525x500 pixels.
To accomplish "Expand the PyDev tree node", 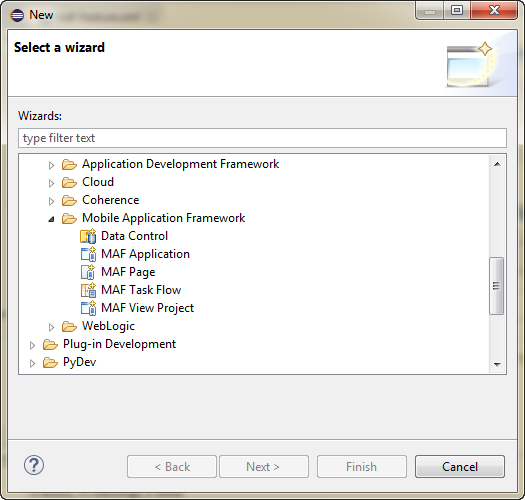I will (x=32, y=363).
